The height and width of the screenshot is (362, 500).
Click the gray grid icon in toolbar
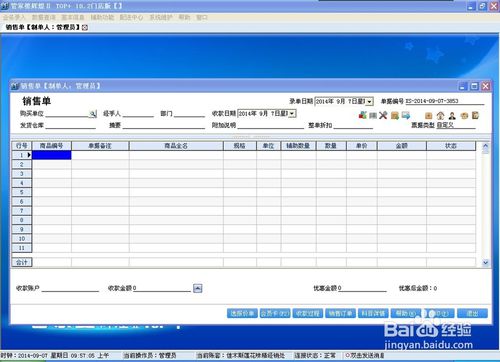tap(373, 115)
